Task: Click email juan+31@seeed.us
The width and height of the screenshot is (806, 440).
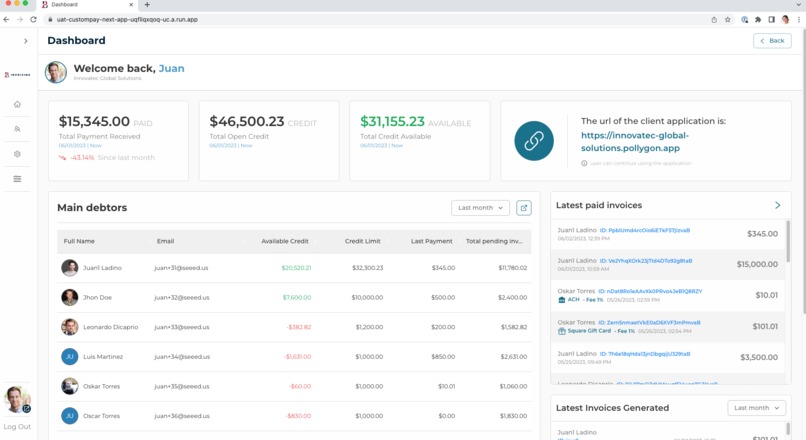Action: (181, 268)
